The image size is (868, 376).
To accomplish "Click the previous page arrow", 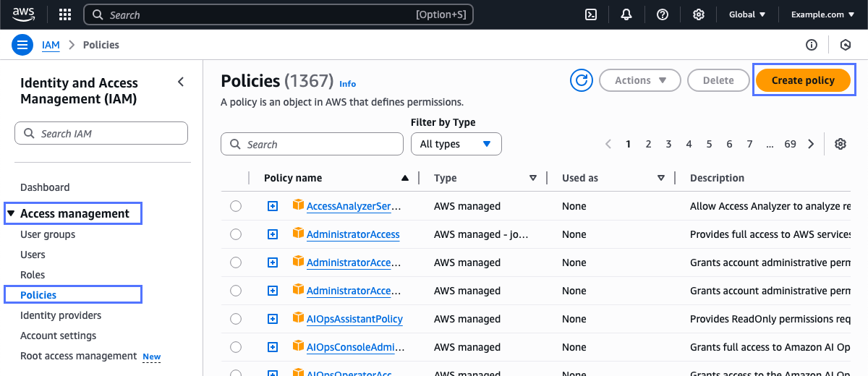I will [608, 144].
